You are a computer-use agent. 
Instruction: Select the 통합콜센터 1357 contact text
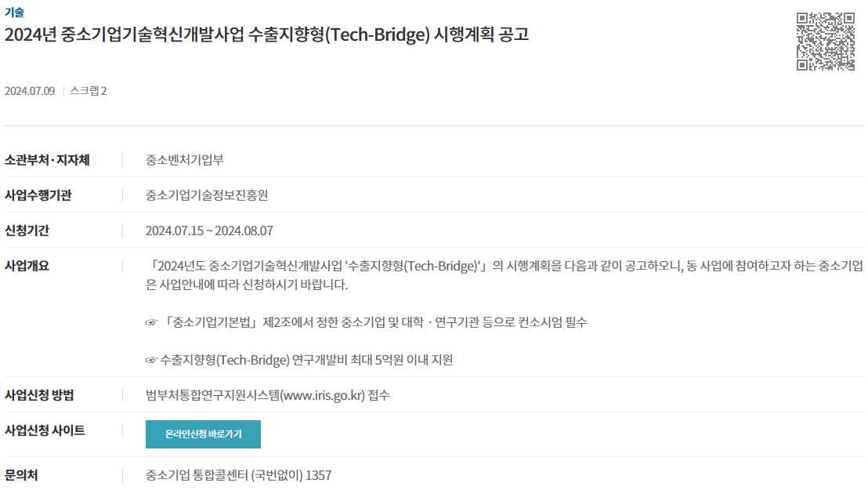pos(239,475)
